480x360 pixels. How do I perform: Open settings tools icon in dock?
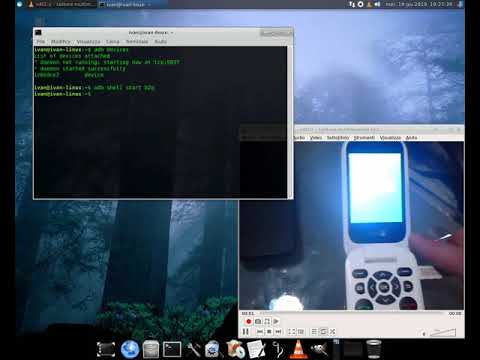point(193,350)
